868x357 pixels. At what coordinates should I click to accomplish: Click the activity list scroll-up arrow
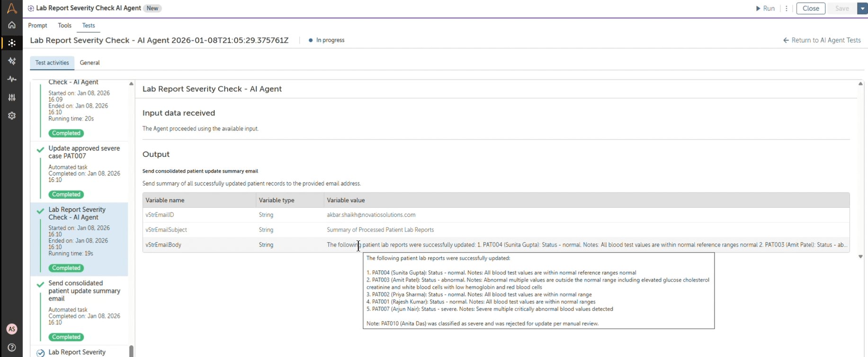(x=131, y=84)
